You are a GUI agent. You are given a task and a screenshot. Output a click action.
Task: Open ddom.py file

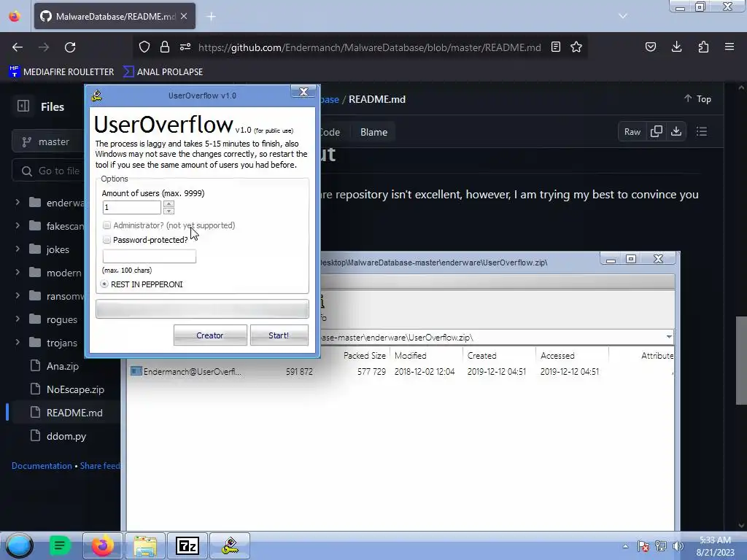tap(66, 436)
